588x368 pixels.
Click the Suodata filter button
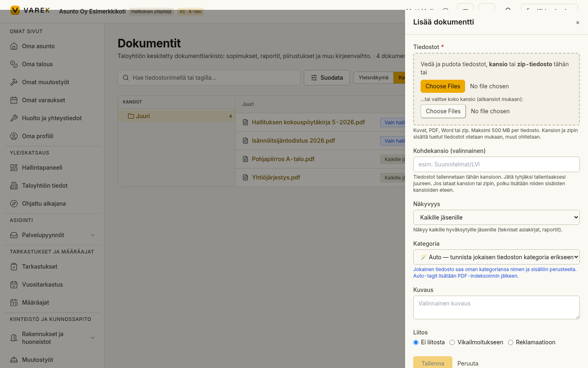coord(327,78)
